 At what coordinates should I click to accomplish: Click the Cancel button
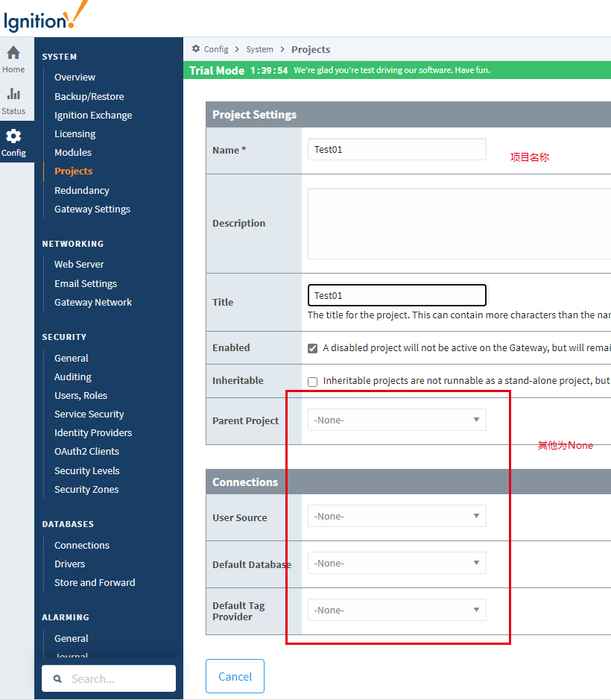coord(235,676)
